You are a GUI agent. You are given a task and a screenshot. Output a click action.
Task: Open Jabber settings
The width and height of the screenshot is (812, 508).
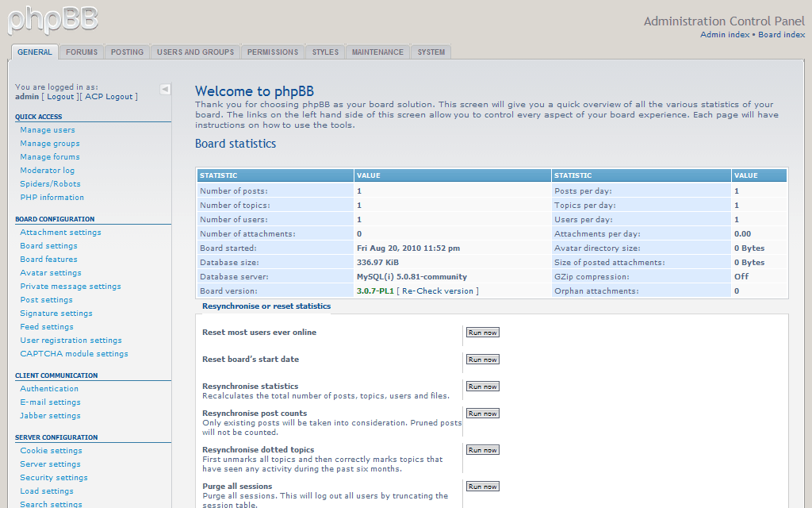(x=50, y=415)
